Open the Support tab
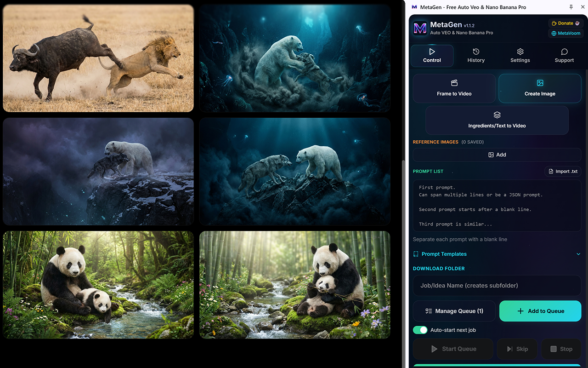Viewport: 588px width, 368px height. [x=564, y=56]
